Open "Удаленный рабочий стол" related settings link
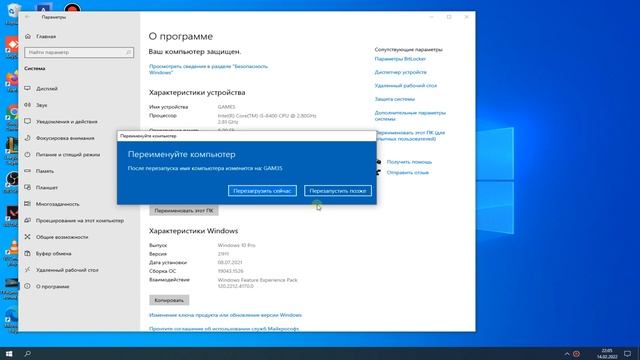Screen dimensions: 640x360 pyautogui.click(x=406, y=85)
